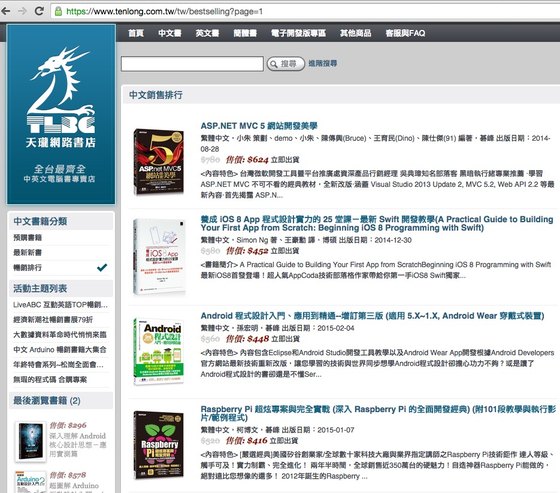Click the iOS 8 App book cover

[159, 257]
